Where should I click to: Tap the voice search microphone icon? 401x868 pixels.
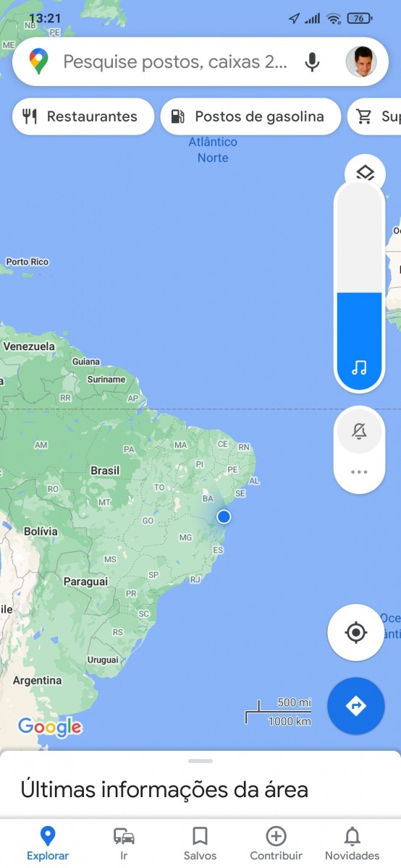click(x=312, y=61)
